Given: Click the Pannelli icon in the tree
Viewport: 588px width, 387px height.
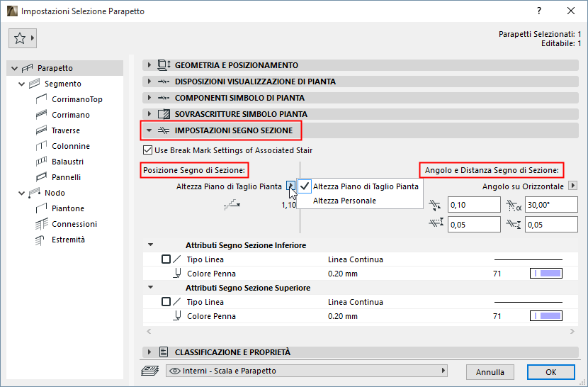Looking at the screenshot, I should [41, 177].
